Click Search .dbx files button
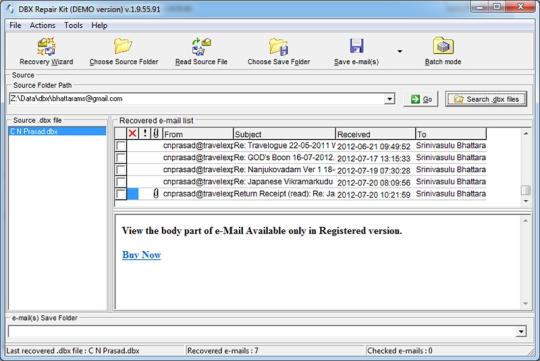540x361 pixels. [x=486, y=99]
